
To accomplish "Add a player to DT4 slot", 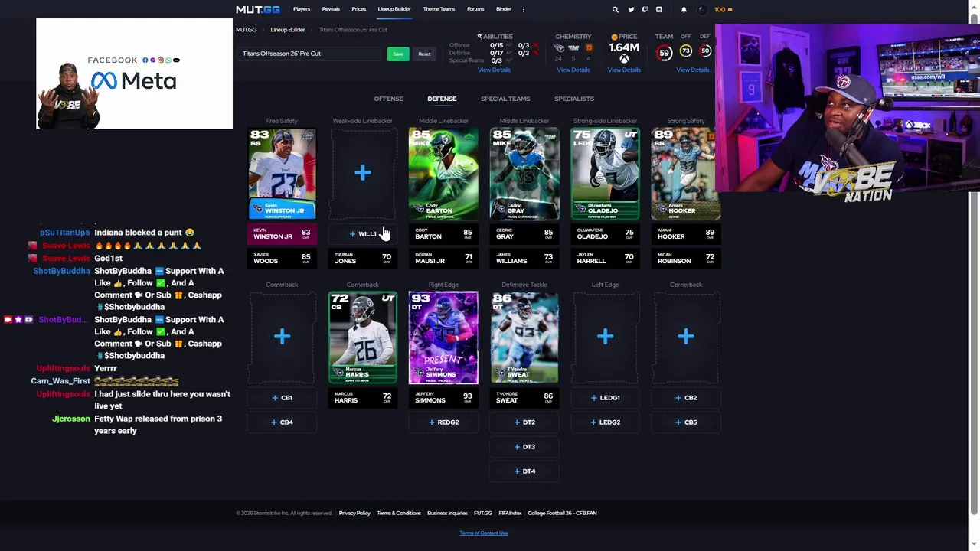I will pos(524,471).
